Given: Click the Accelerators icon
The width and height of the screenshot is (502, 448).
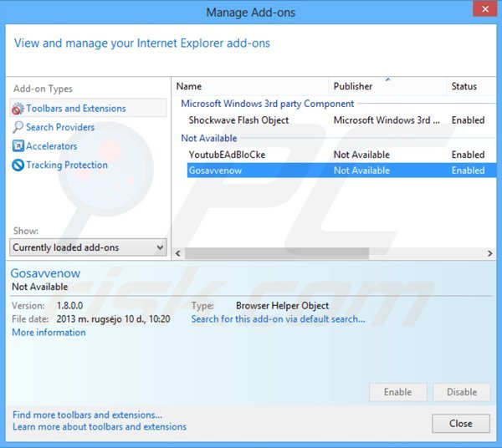Looking at the screenshot, I should pyautogui.click(x=18, y=146).
